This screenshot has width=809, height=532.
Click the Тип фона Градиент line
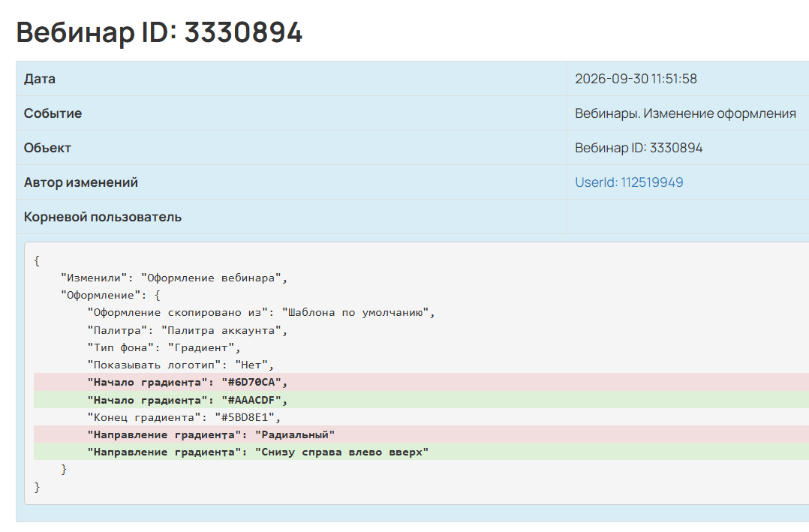click(x=164, y=347)
